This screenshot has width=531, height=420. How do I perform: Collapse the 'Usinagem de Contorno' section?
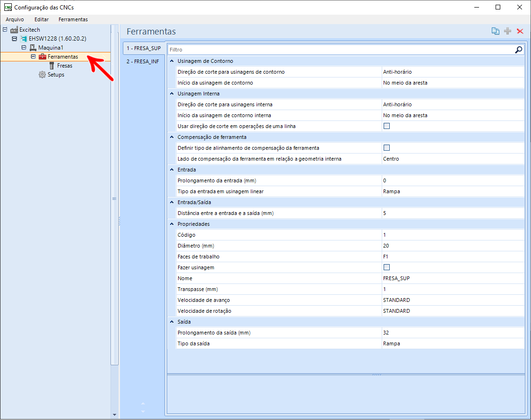(171, 61)
